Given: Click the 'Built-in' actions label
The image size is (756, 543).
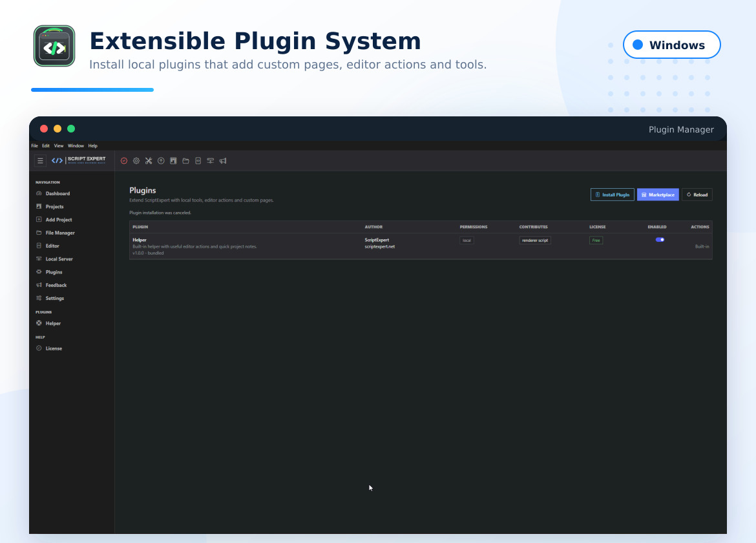Looking at the screenshot, I should click(x=702, y=246).
